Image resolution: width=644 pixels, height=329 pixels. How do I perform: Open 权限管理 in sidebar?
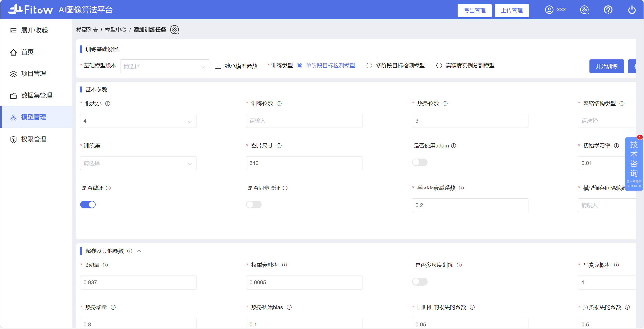pyautogui.click(x=36, y=139)
